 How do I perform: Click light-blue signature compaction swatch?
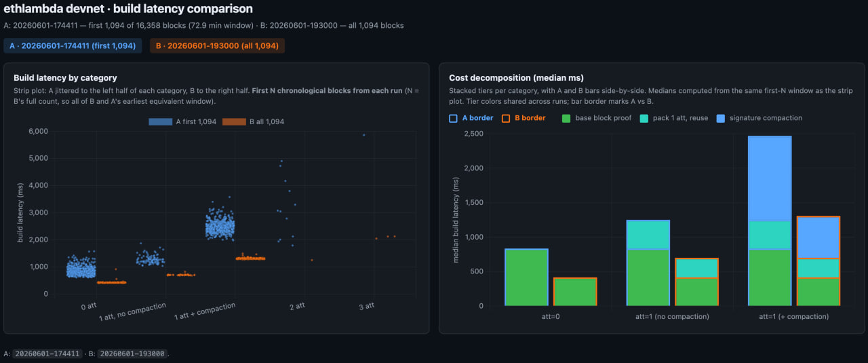click(x=720, y=118)
